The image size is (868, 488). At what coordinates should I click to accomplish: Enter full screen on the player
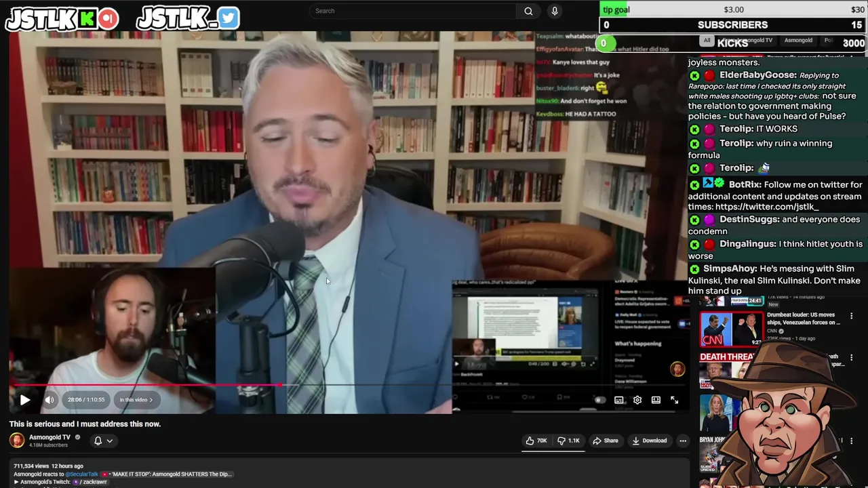[x=675, y=400]
